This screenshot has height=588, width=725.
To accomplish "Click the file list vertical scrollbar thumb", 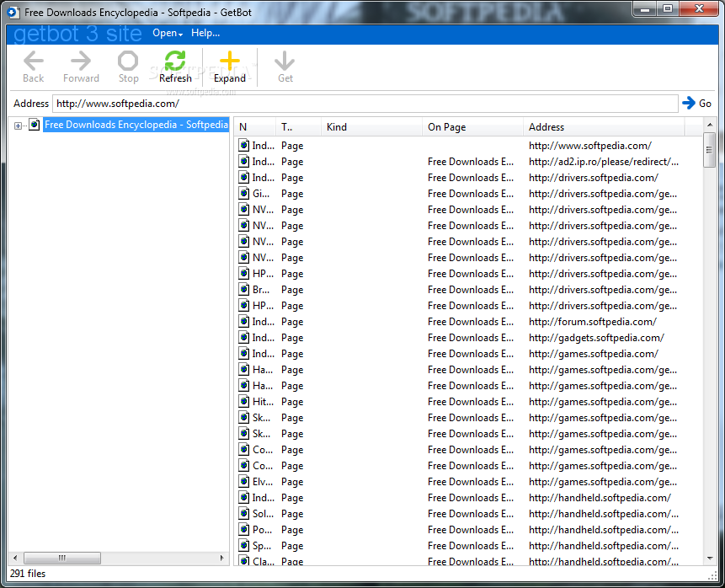I will (x=709, y=150).
